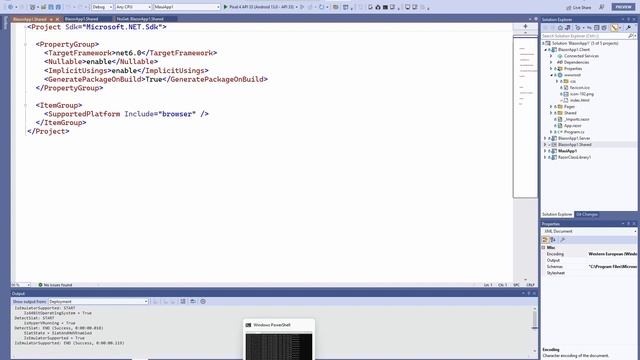
Task: Select Program.cs file
Action: click(574, 132)
